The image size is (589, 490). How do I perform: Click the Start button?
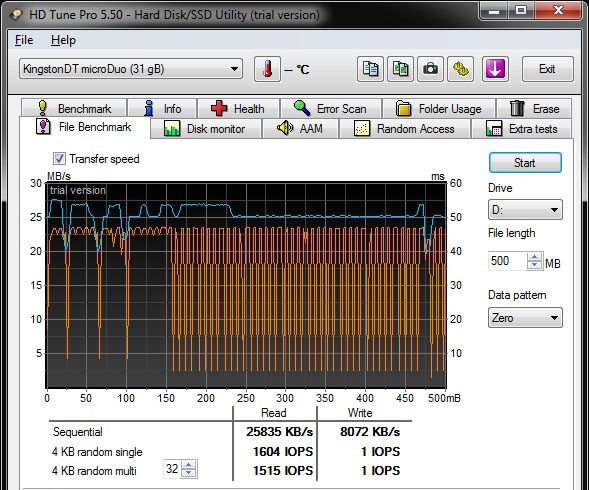tap(525, 162)
